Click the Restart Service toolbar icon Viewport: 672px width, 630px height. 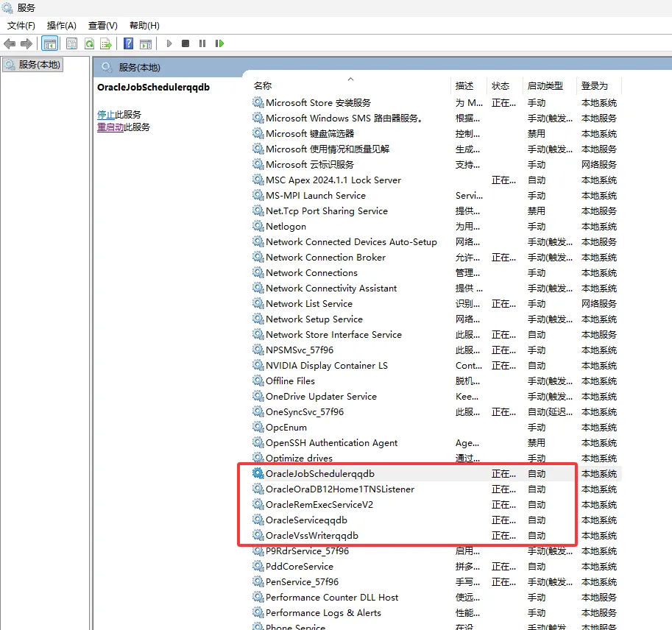tap(219, 43)
